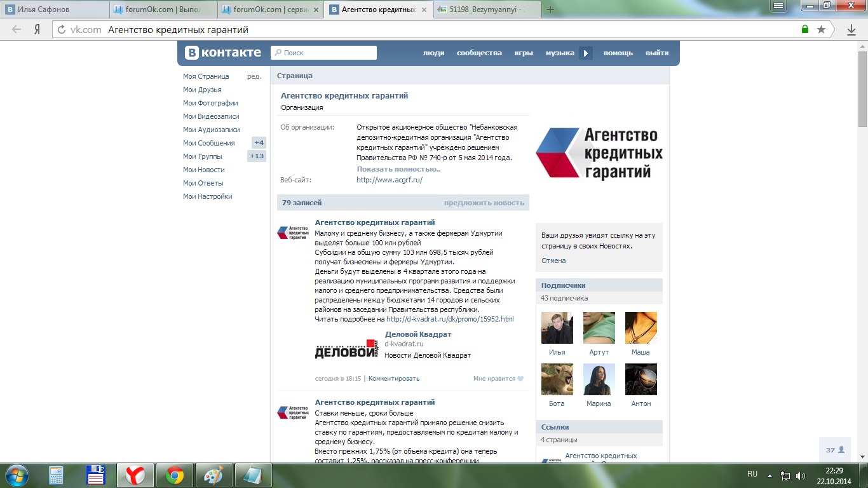
Task: Open the Деловой Квадрат logo thumbnail
Action: (x=347, y=348)
